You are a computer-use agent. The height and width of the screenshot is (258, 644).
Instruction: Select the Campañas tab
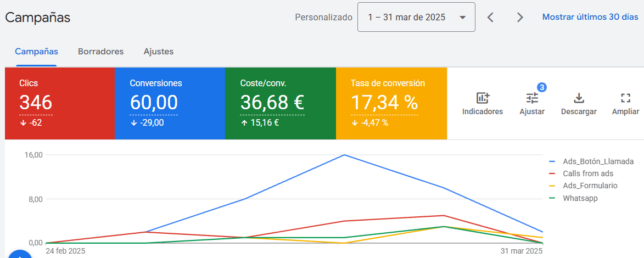36,52
